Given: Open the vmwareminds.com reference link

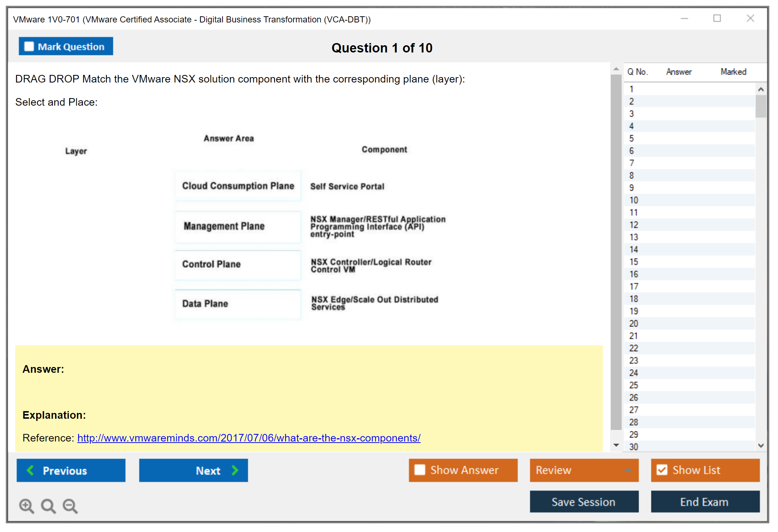Looking at the screenshot, I should pyautogui.click(x=249, y=438).
